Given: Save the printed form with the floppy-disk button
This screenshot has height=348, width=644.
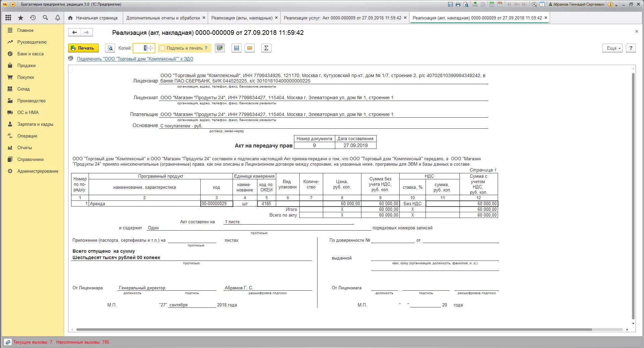Looking at the screenshot, I should click(x=237, y=48).
